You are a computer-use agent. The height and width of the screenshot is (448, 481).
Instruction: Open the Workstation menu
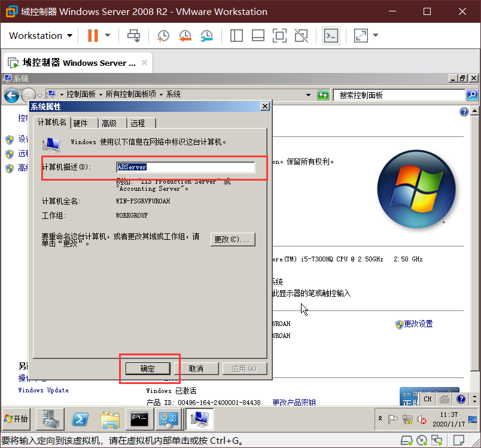(x=41, y=35)
